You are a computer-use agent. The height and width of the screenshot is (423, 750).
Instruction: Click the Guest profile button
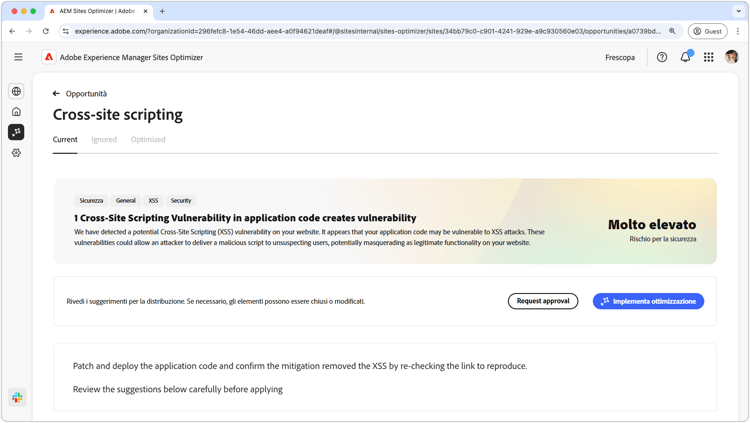(707, 31)
